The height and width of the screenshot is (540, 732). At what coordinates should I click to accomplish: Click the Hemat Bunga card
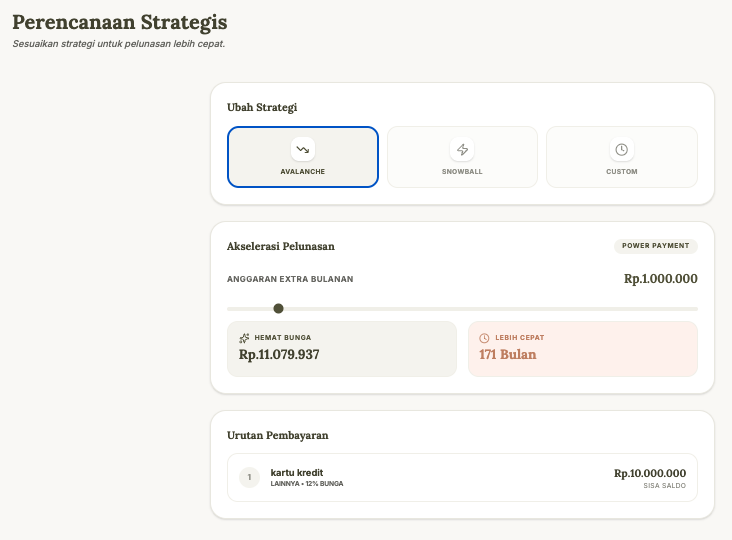(x=342, y=349)
